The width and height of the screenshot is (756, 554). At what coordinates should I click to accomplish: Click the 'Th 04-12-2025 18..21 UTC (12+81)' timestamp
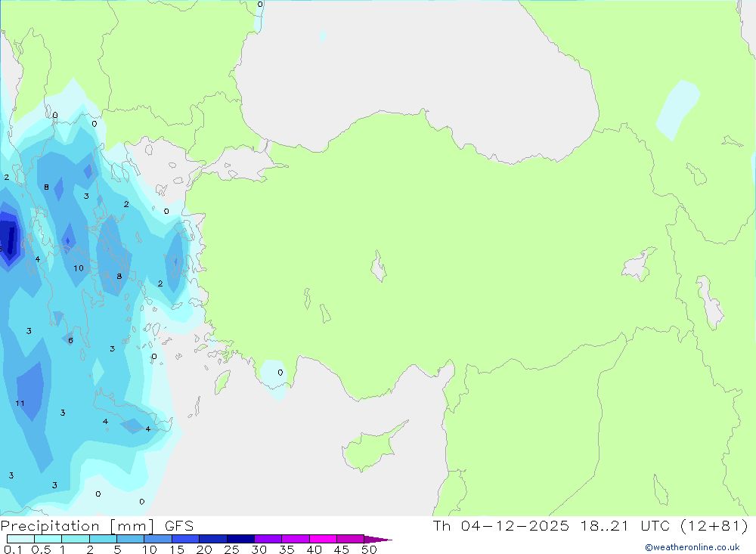click(590, 525)
